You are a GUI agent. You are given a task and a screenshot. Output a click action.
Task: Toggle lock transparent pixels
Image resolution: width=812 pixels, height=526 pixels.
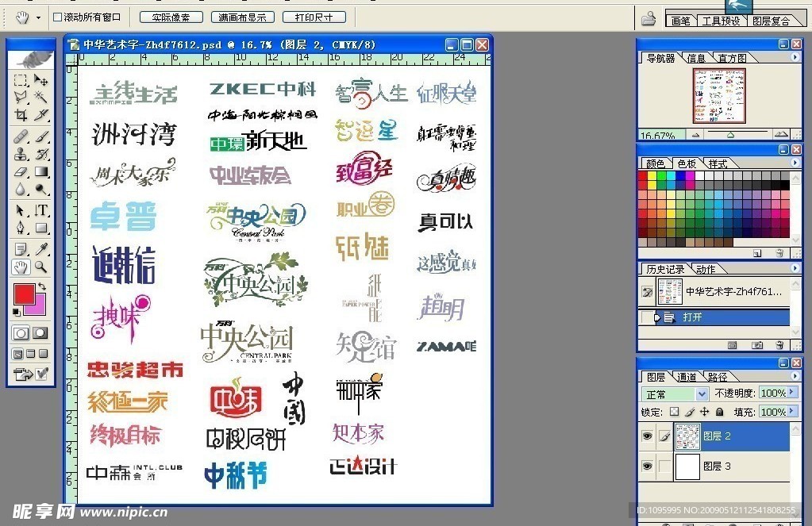(674, 412)
